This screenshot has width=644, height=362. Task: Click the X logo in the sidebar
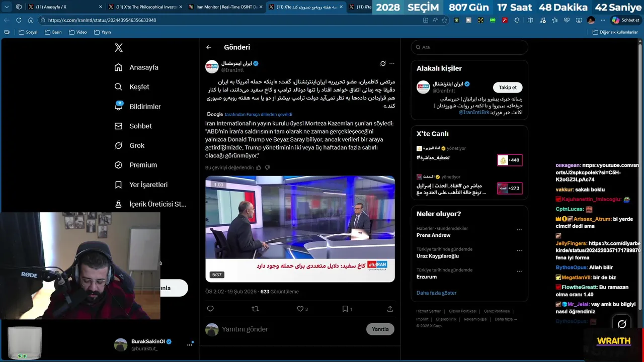point(119,48)
